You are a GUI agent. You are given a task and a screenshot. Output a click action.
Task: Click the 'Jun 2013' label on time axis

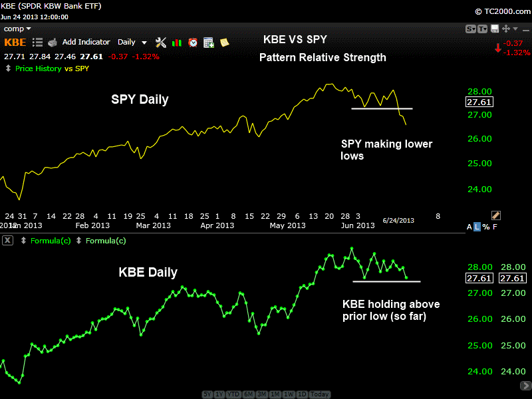(358, 225)
